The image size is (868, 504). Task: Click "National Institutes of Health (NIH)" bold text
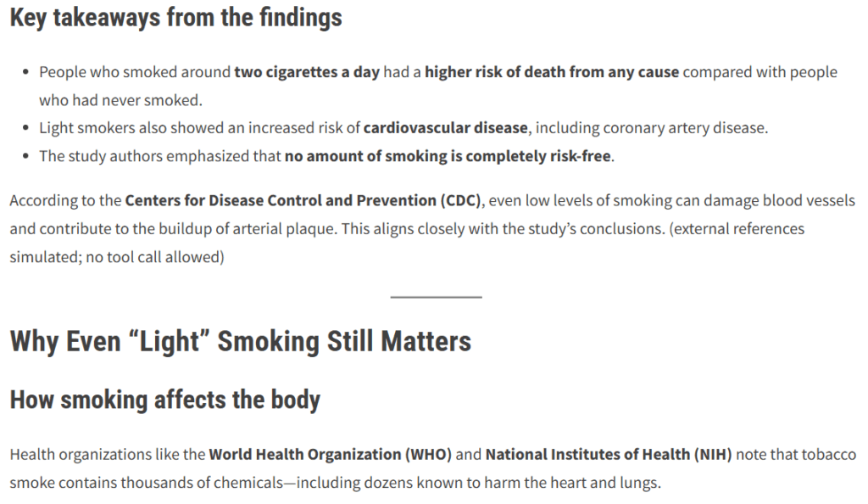click(x=609, y=455)
